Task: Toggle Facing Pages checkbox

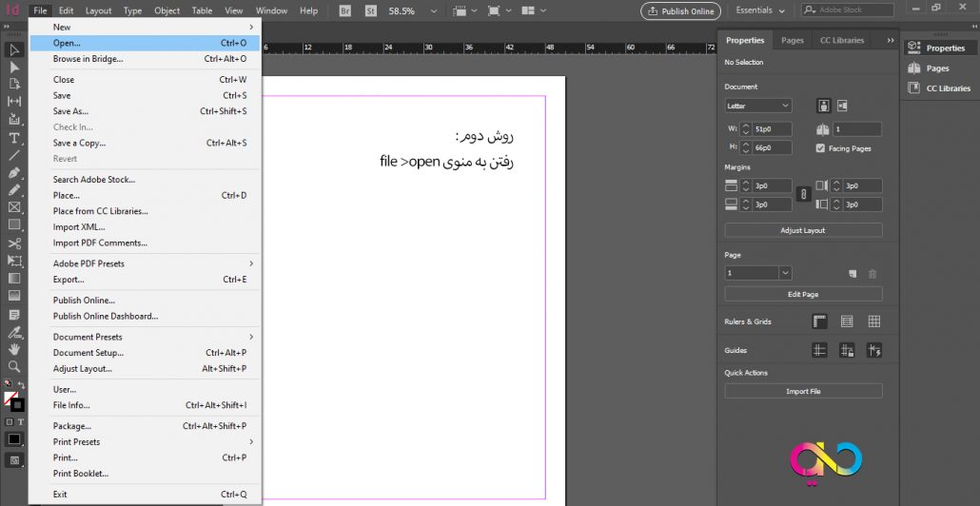Action: click(820, 148)
